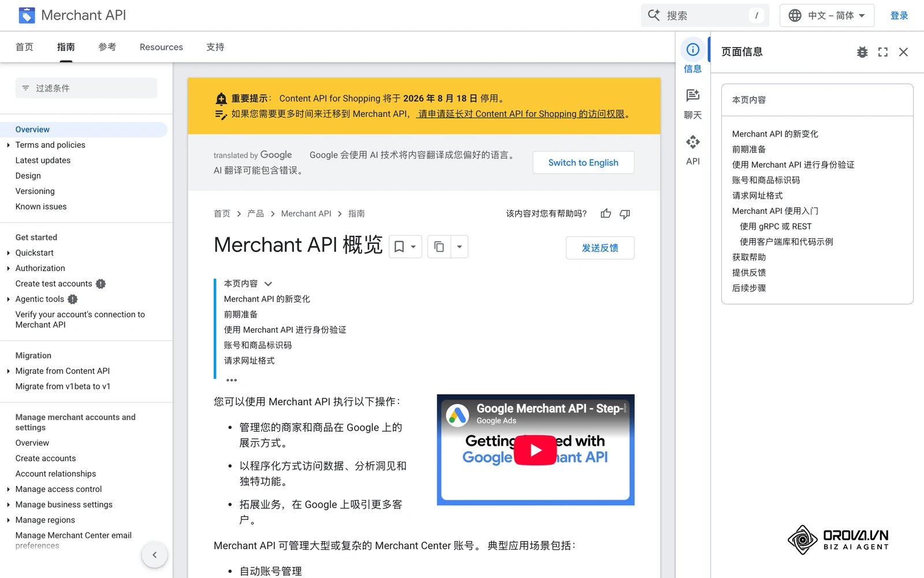Expand the 页面信息 panel to fullscreen
The height and width of the screenshot is (578, 924).
click(x=883, y=52)
